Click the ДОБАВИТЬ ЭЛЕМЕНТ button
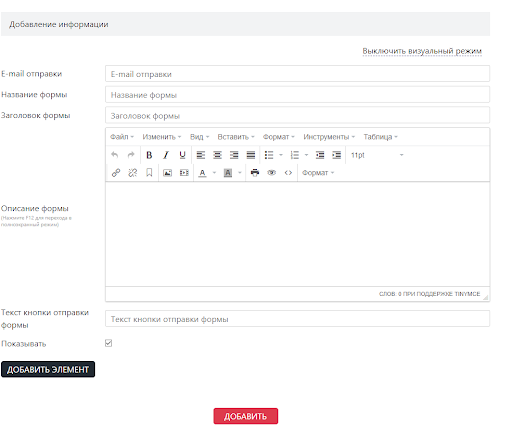Screen dimensions: 512x439 pos(48,369)
